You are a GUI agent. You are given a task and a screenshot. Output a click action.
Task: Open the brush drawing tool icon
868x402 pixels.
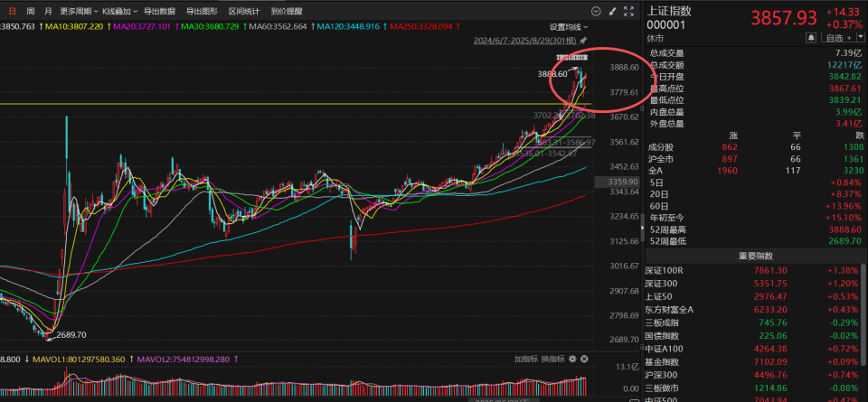[612, 11]
